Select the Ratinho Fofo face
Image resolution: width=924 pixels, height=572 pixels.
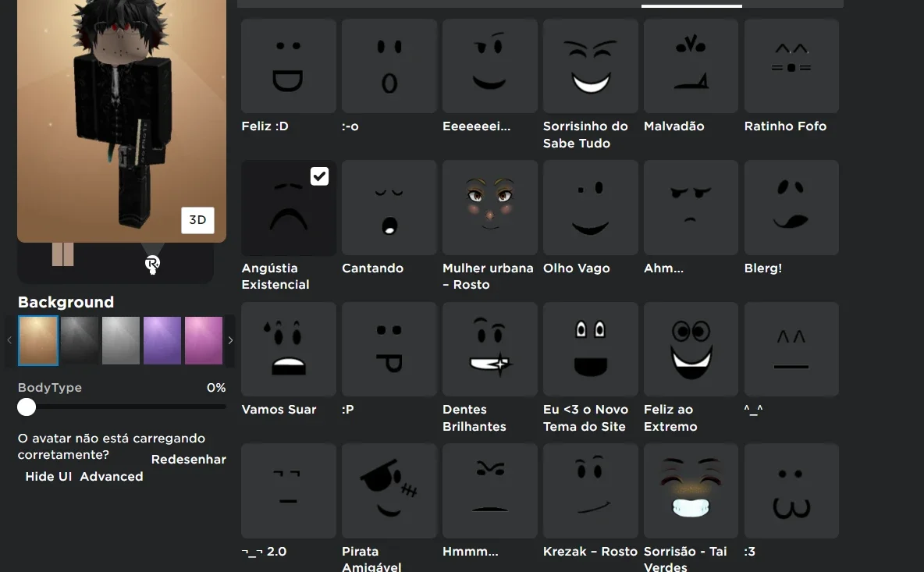coord(791,66)
